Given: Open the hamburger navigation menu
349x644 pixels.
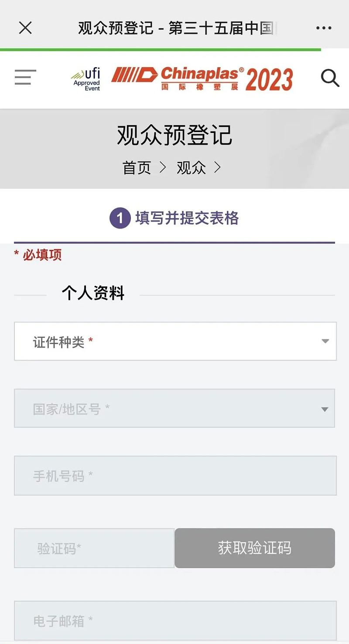Looking at the screenshot, I should 25,78.
